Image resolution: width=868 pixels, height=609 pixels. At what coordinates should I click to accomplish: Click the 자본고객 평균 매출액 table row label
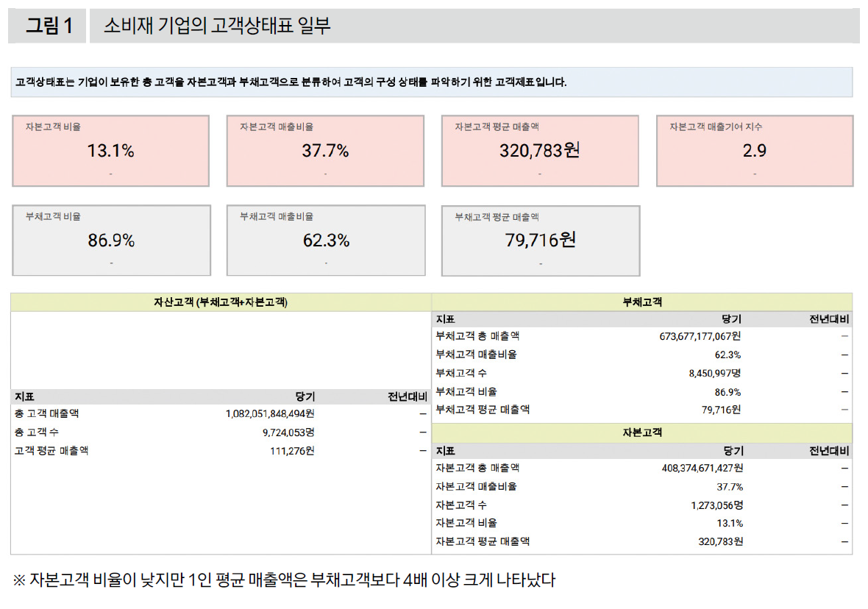point(483,541)
